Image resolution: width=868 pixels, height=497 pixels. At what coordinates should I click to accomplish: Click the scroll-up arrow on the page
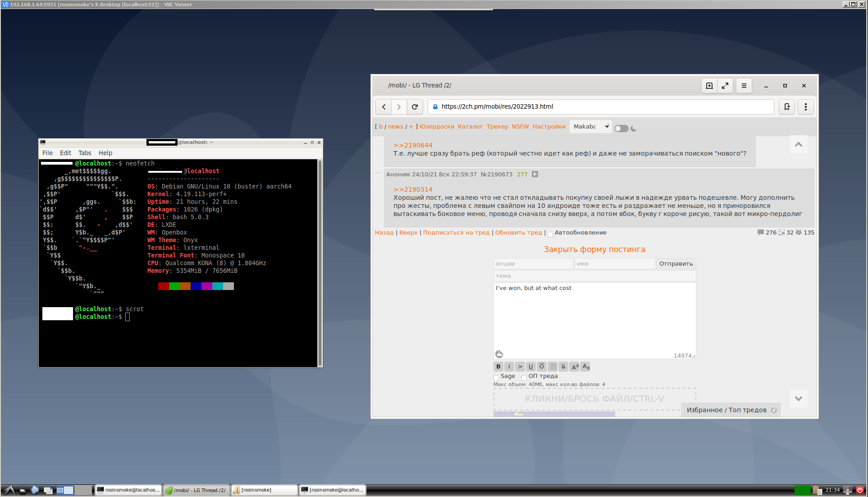coord(798,145)
